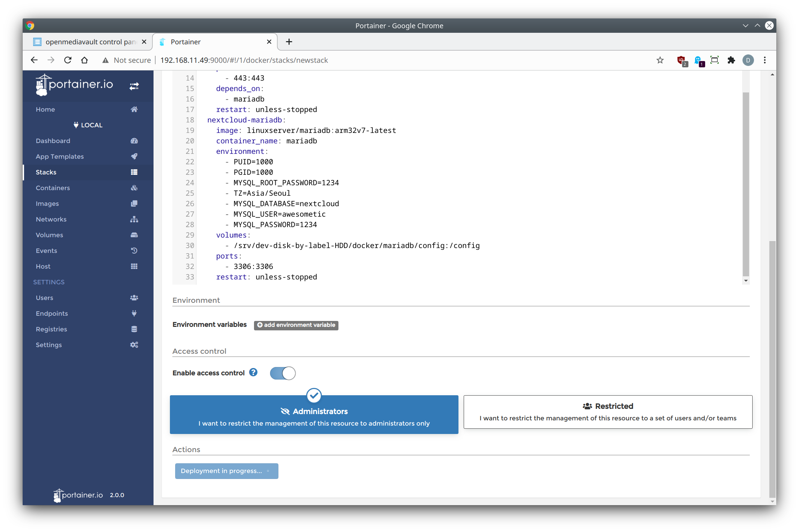
Task: Disable the Enable access control switch
Action: click(x=283, y=373)
